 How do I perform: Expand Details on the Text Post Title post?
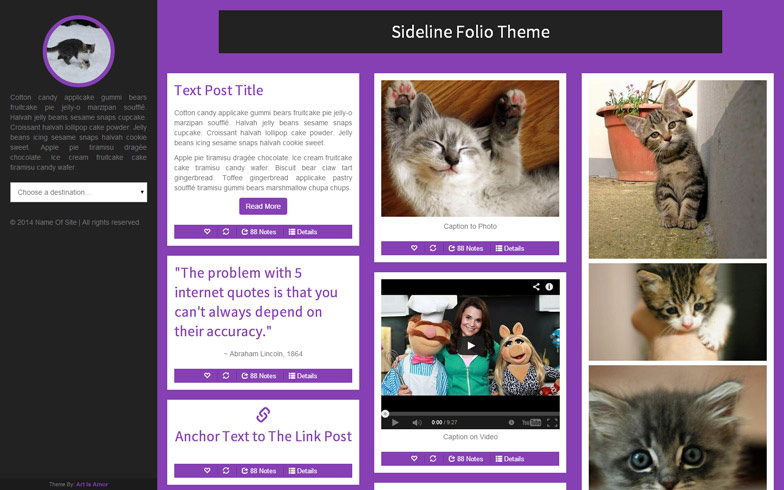click(303, 232)
